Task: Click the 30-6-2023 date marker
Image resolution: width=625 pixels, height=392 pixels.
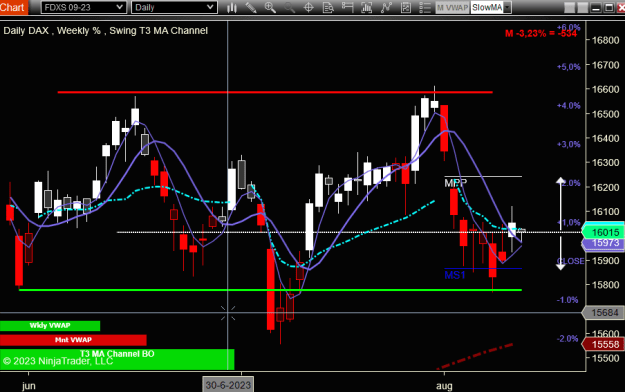Action: point(228,385)
